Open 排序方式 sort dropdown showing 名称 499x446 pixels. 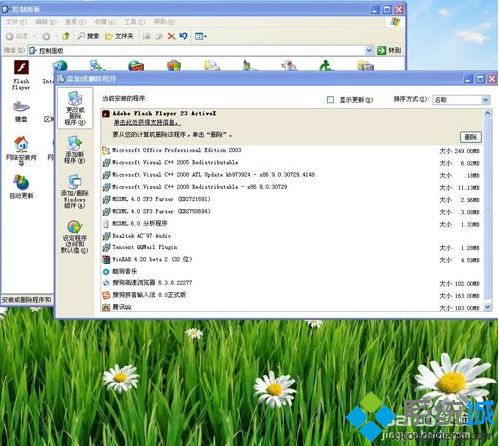(x=461, y=100)
